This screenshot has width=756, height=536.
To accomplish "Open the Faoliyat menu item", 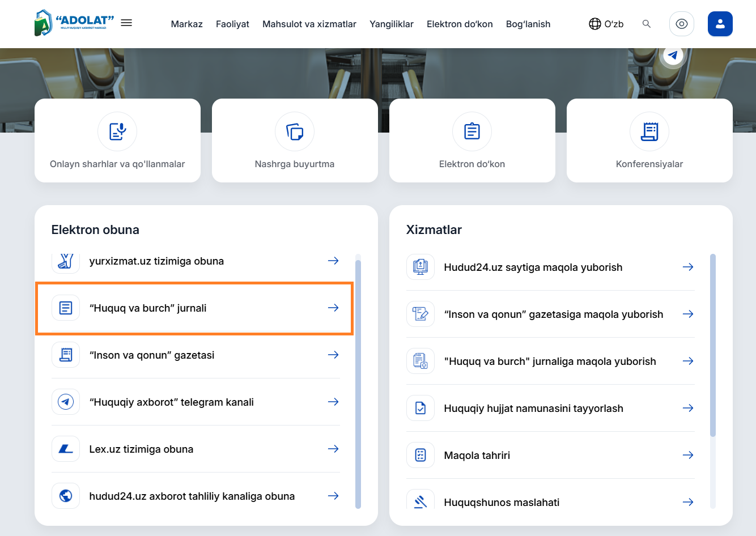I will tap(232, 24).
